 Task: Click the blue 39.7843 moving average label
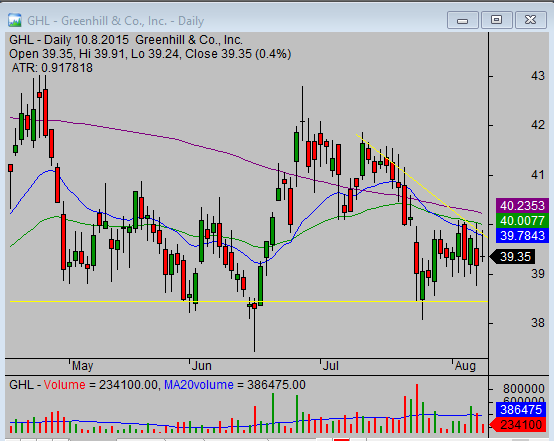coord(522,235)
